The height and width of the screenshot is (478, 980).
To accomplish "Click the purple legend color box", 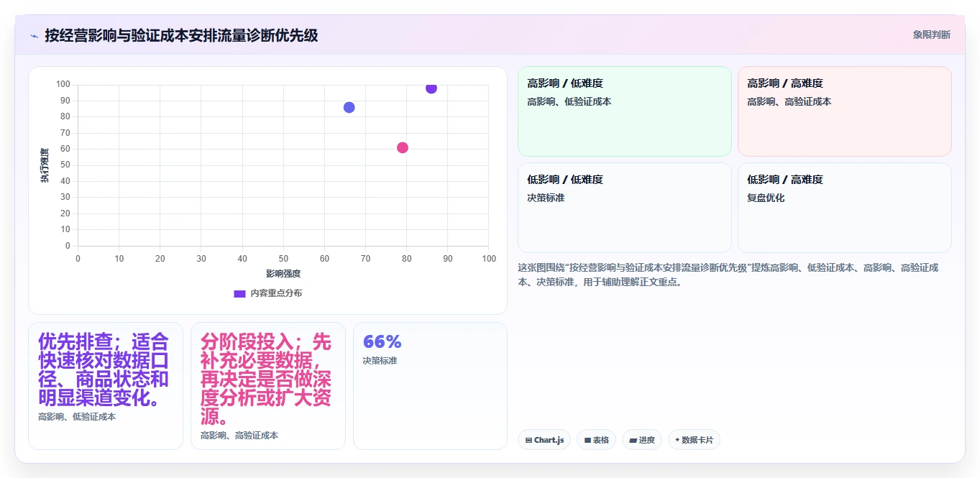I will click(240, 293).
